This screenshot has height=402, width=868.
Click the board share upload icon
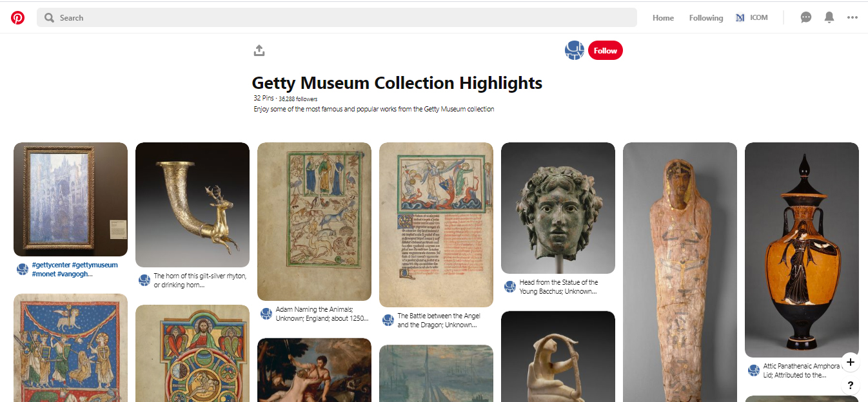(x=259, y=50)
